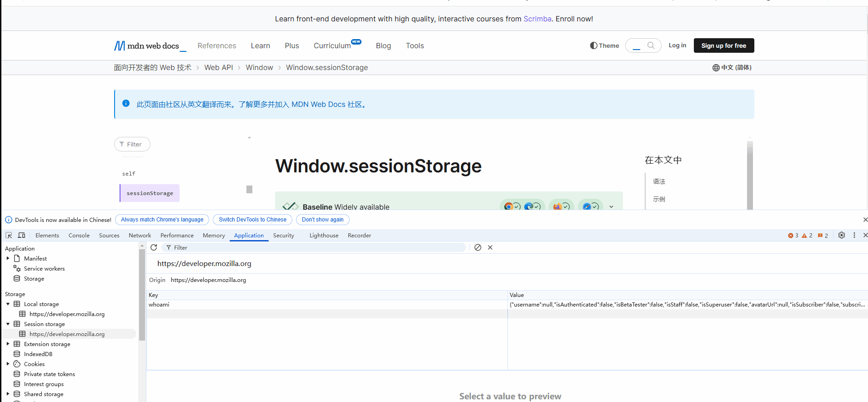868x402 pixels.
Task: Expand the Baseline details chevron
Action: [611, 206]
